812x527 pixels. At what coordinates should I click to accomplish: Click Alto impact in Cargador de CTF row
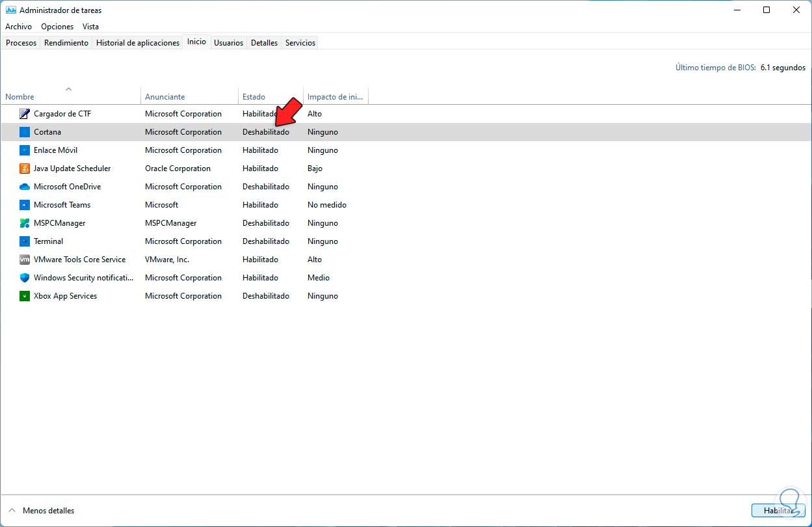pyautogui.click(x=315, y=114)
